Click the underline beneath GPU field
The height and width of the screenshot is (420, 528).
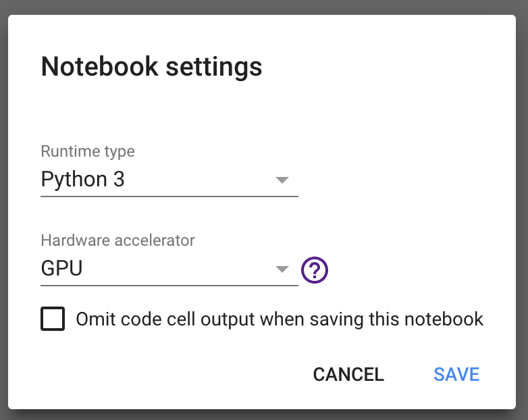pos(169,285)
